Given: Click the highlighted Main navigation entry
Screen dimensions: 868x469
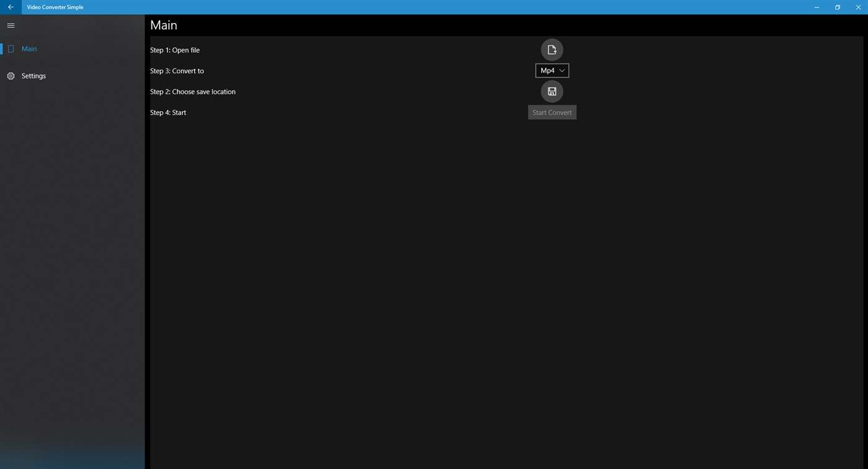Looking at the screenshot, I should click(x=29, y=48).
